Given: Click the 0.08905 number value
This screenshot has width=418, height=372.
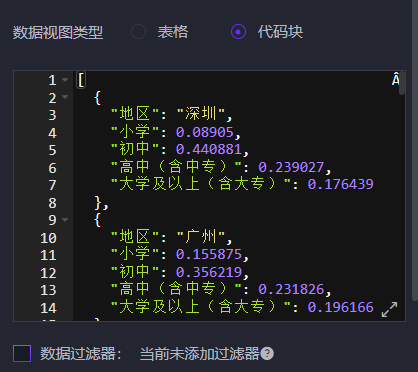Looking at the screenshot, I should click(204, 132).
